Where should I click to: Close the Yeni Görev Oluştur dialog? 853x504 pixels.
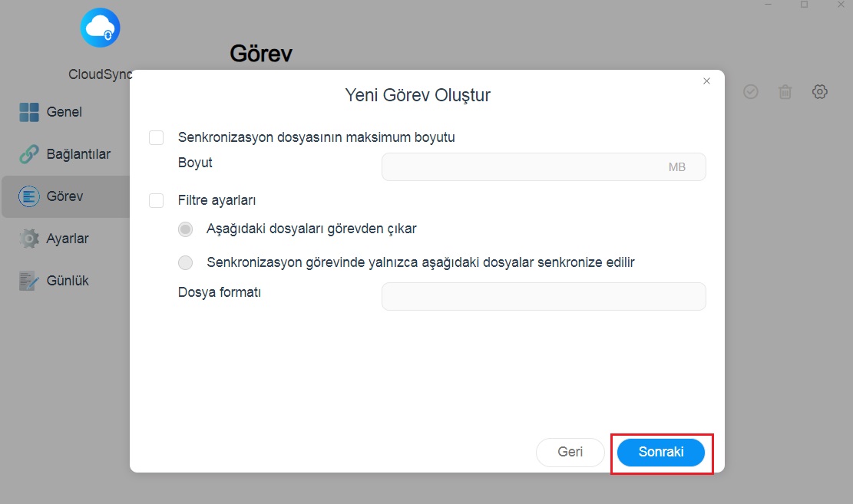pyautogui.click(x=706, y=81)
